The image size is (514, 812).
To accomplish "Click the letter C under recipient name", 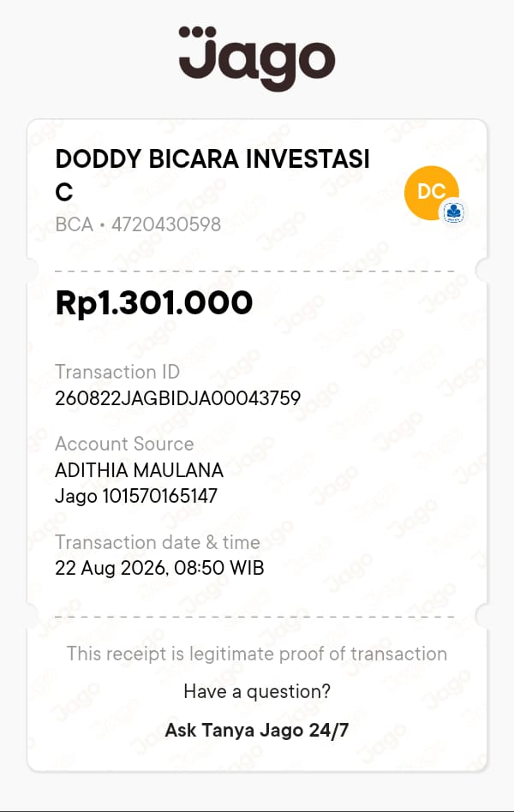I will pyautogui.click(x=64, y=193).
